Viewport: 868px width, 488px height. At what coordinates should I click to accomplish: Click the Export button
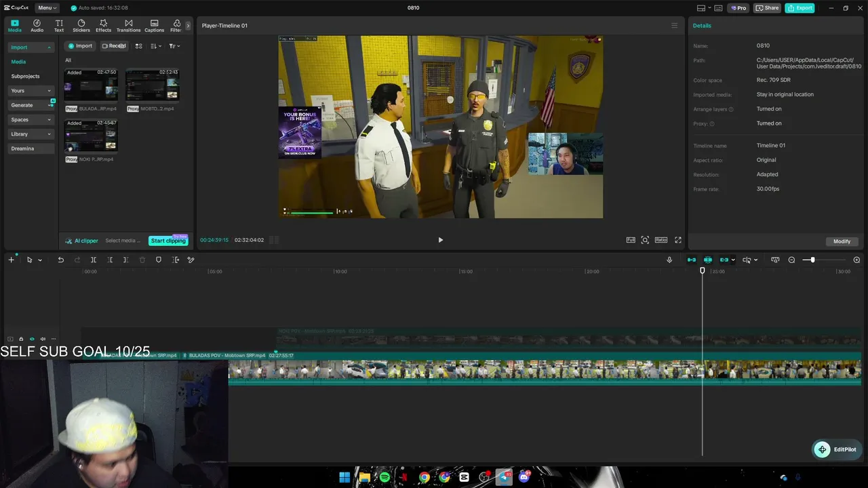click(800, 8)
